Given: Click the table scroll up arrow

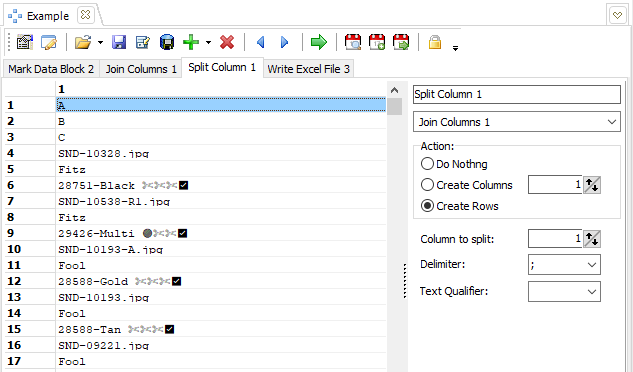Looking at the screenshot, I should click(x=394, y=90).
